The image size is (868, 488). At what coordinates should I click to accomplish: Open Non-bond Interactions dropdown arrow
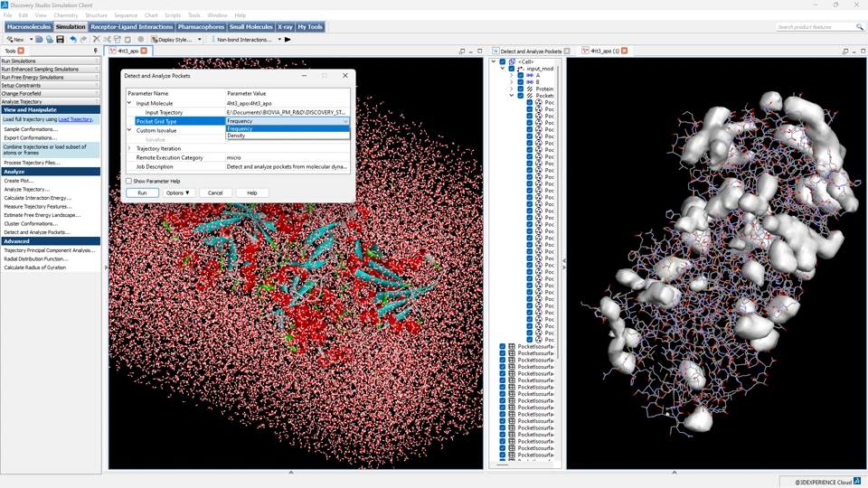(279, 39)
